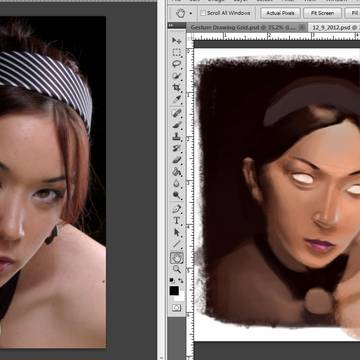Screen dimensions: 360x360
Task: Select the Eraser tool
Action: (x=177, y=160)
